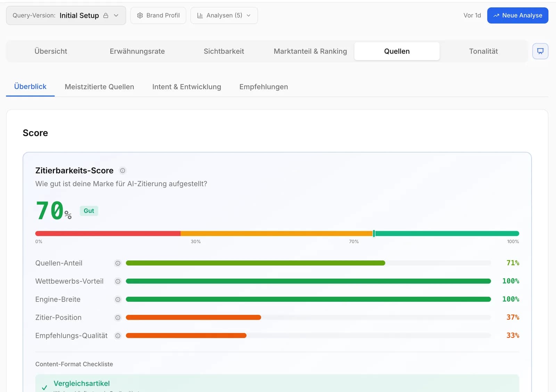This screenshot has width=556, height=392.
Task: Click the 'Vor 1d' timestamp
Action: [x=472, y=16]
